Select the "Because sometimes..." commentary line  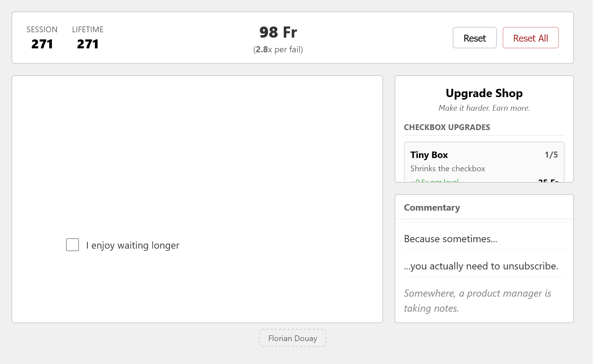coord(451,239)
